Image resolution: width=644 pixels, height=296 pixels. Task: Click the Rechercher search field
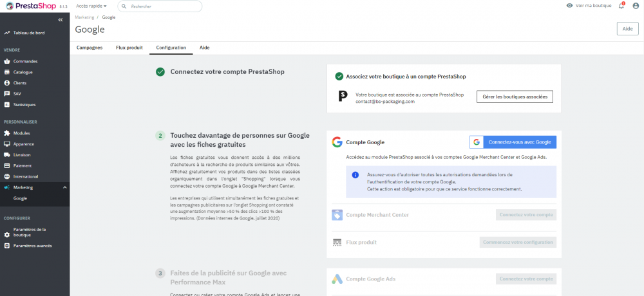click(x=161, y=6)
